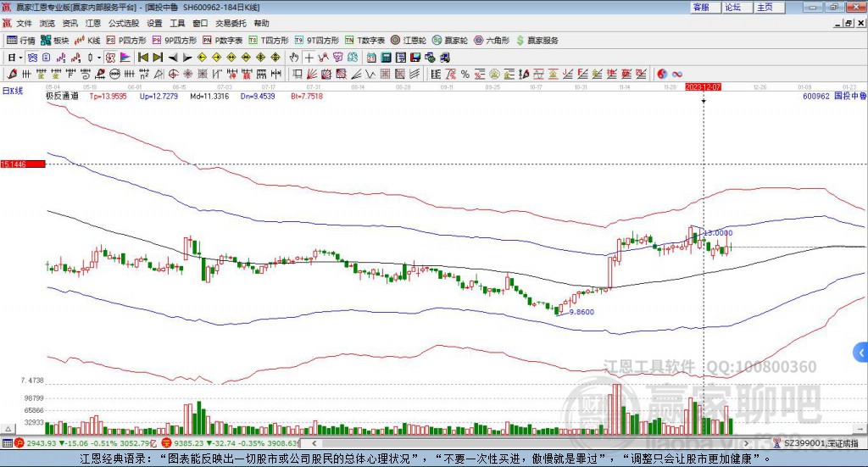Click the red 15.1446 price label
Screen dimensions: 868x467
(x=23, y=164)
